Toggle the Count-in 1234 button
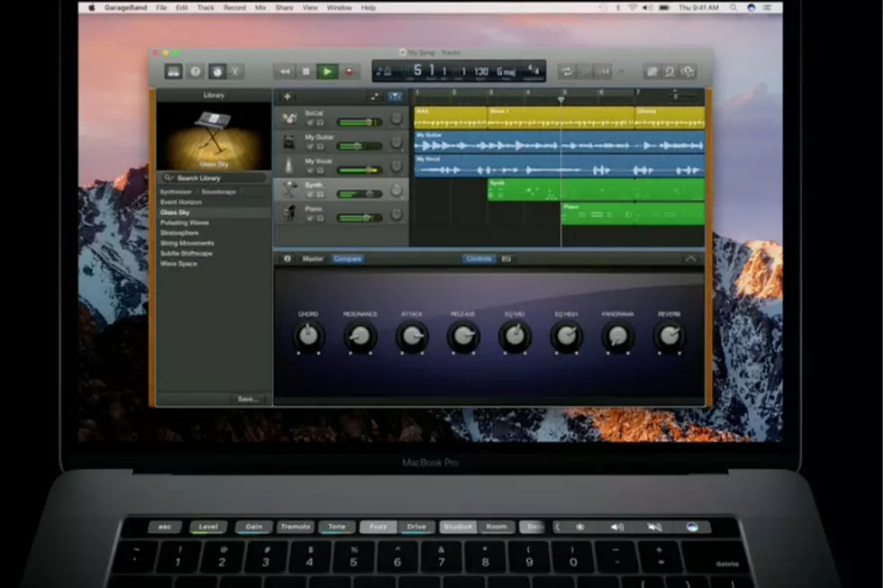The image size is (883, 588). click(604, 71)
